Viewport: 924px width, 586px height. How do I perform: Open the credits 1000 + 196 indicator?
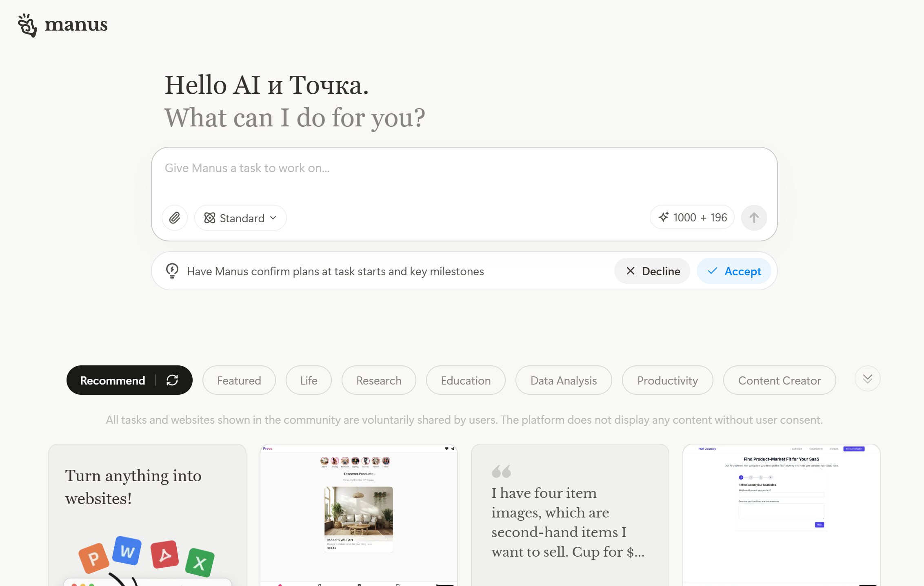coord(692,217)
